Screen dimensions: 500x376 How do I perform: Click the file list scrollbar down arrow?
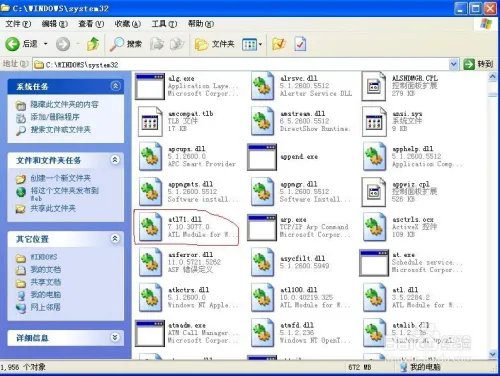[493, 354]
